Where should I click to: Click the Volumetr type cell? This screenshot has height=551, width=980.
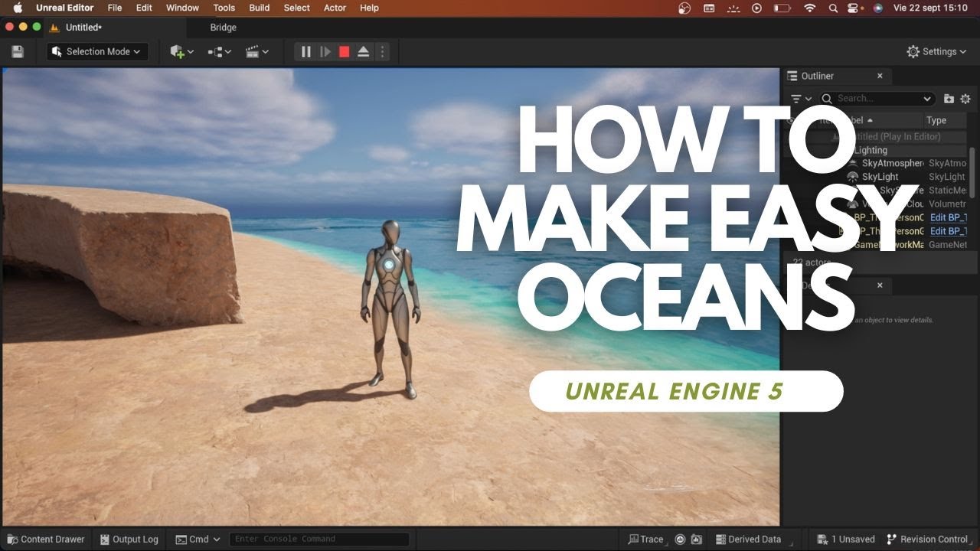(948, 204)
